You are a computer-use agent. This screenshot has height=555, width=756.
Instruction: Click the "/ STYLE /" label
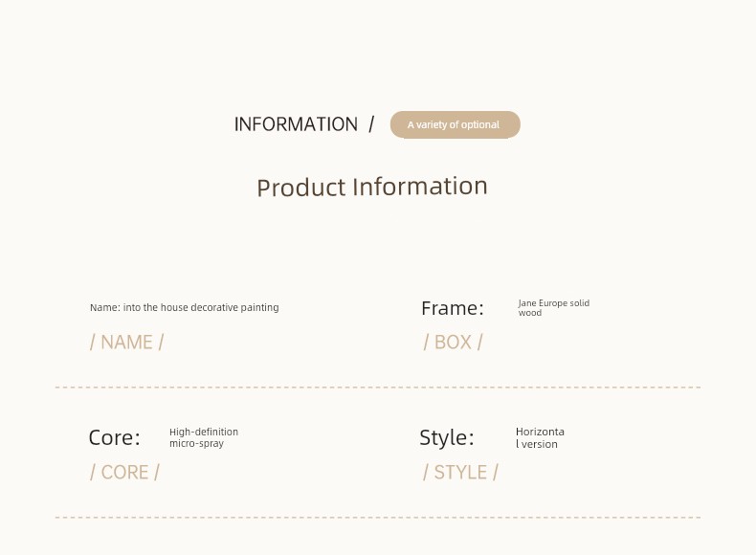pyautogui.click(x=460, y=473)
